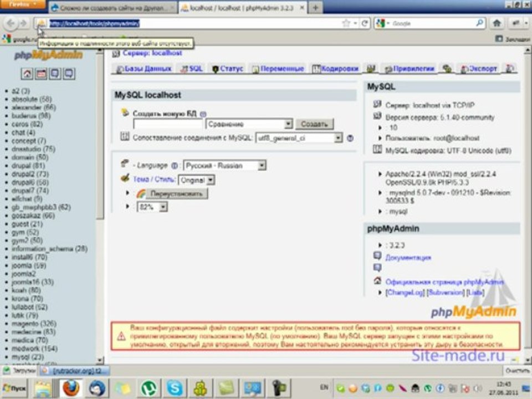Click help icon next to Создать новую БД
The height and width of the screenshot is (399, 532).
point(203,114)
